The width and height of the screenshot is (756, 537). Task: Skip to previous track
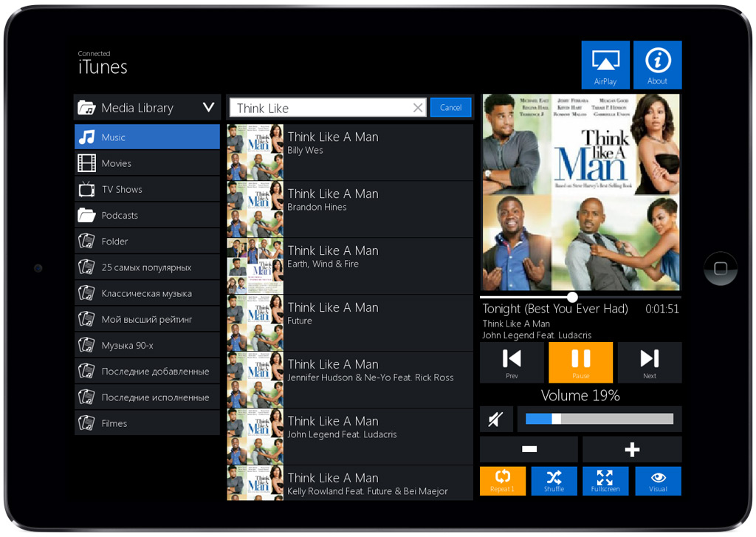[x=512, y=362]
